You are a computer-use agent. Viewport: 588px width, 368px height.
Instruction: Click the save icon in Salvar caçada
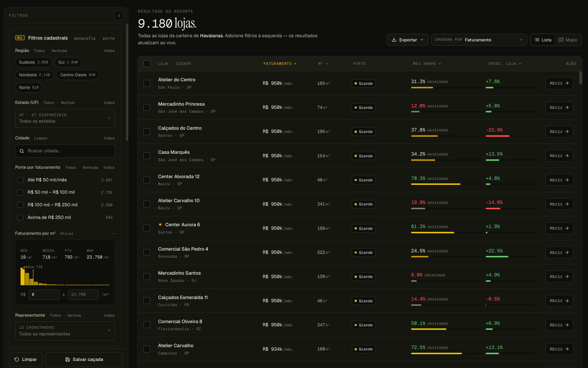coord(68,359)
